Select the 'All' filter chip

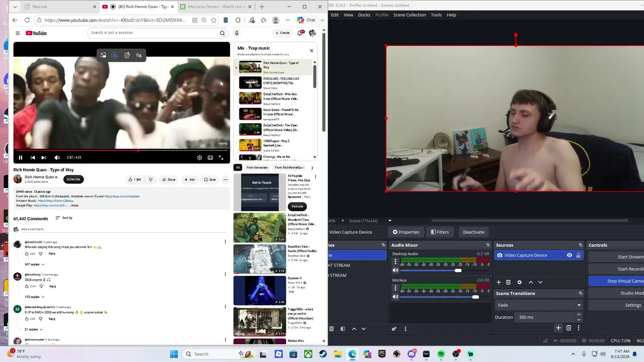click(x=238, y=167)
